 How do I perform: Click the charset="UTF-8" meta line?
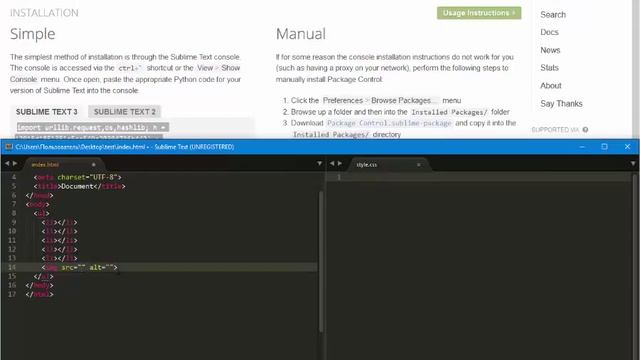pos(78,177)
